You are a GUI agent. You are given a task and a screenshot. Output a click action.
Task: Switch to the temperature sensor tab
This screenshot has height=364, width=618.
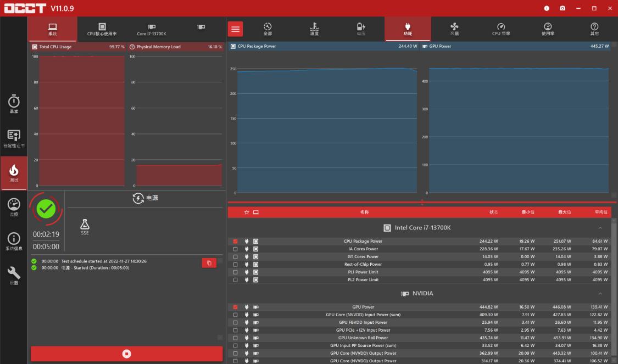[314, 29]
